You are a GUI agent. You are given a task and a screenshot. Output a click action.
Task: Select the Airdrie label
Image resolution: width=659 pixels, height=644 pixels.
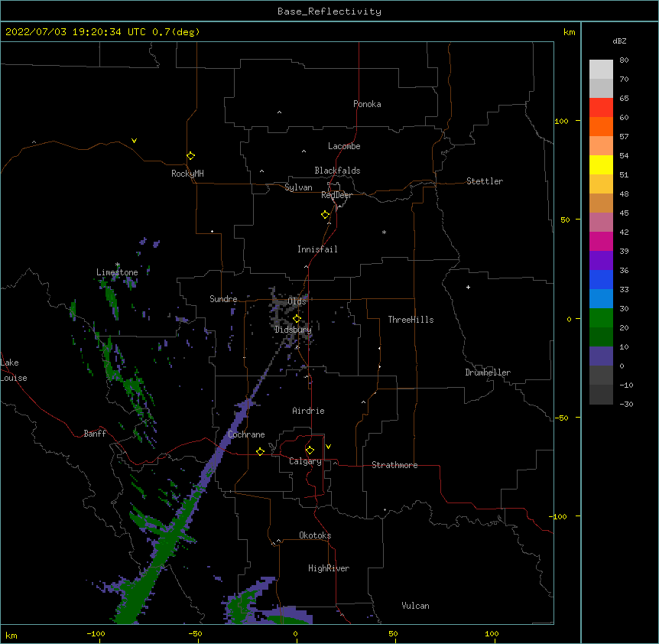(x=308, y=411)
